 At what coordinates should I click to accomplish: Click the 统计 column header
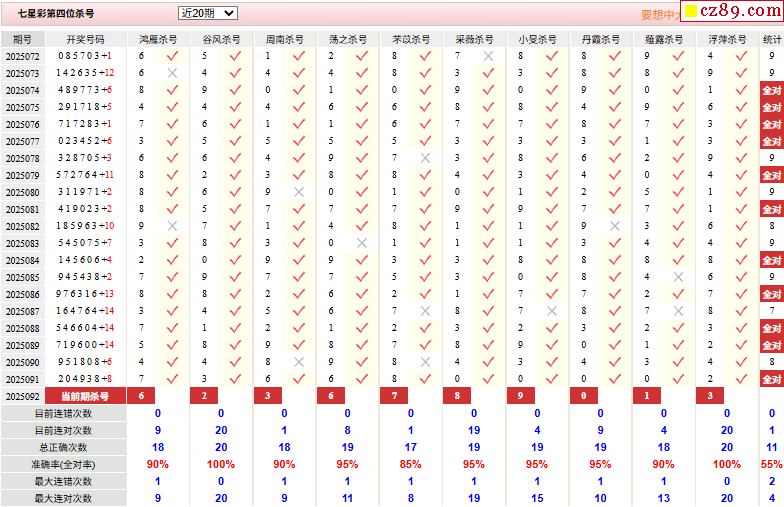point(772,40)
